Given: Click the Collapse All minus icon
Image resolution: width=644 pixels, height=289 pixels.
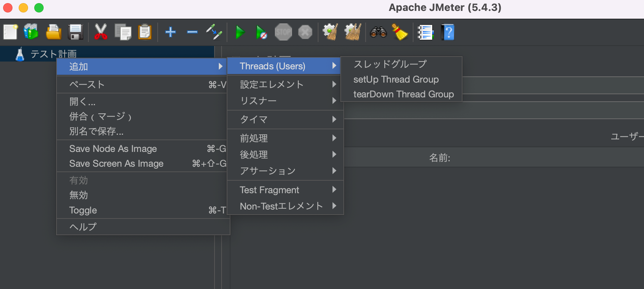Looking at the screenshot, I should pos(192,32).
